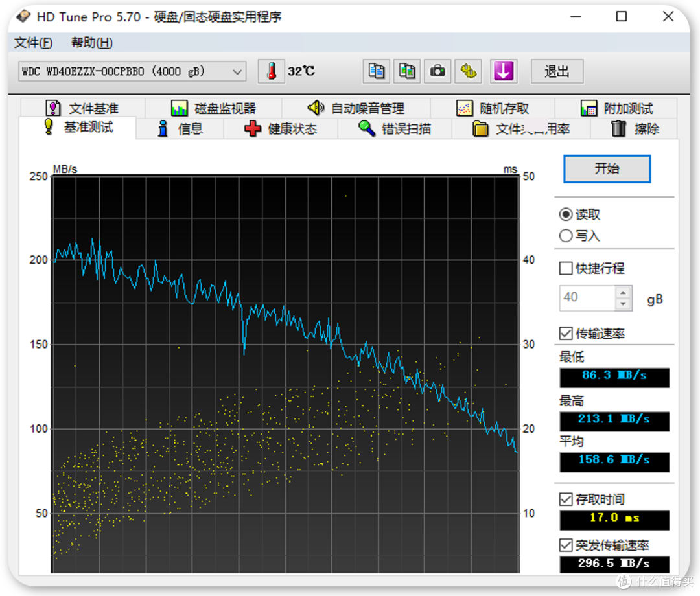
Task: Click the thermometer temperature icon
Action: tap(272, 71)
